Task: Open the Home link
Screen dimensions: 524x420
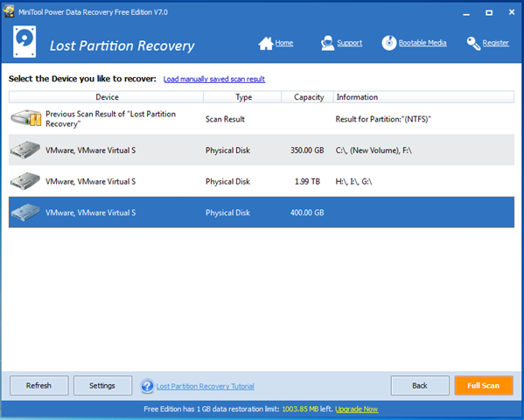Action: tap(284, 43)
